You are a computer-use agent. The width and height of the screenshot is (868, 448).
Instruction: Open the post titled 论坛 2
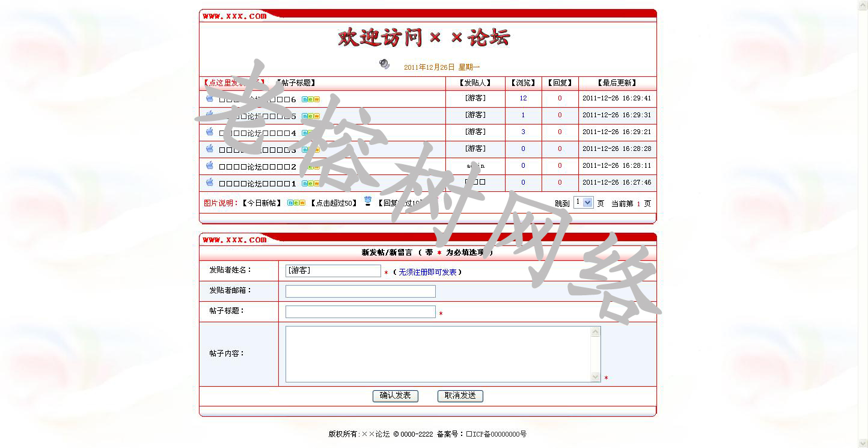tap(258, 167)
